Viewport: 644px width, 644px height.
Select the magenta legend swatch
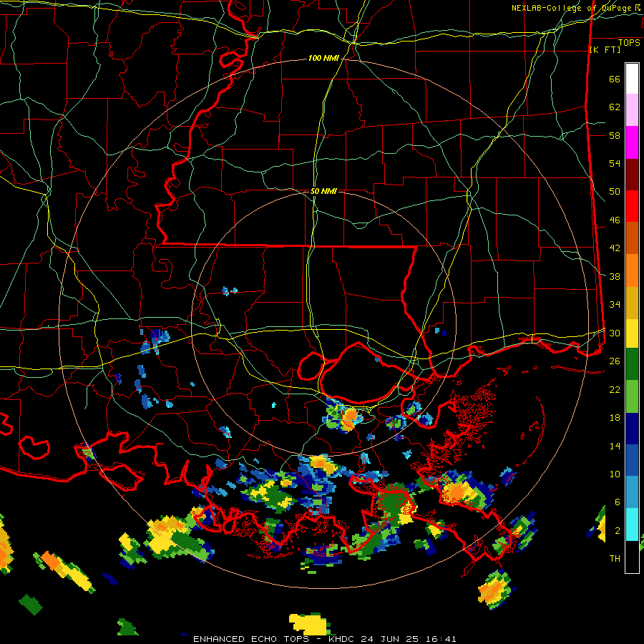632,142
